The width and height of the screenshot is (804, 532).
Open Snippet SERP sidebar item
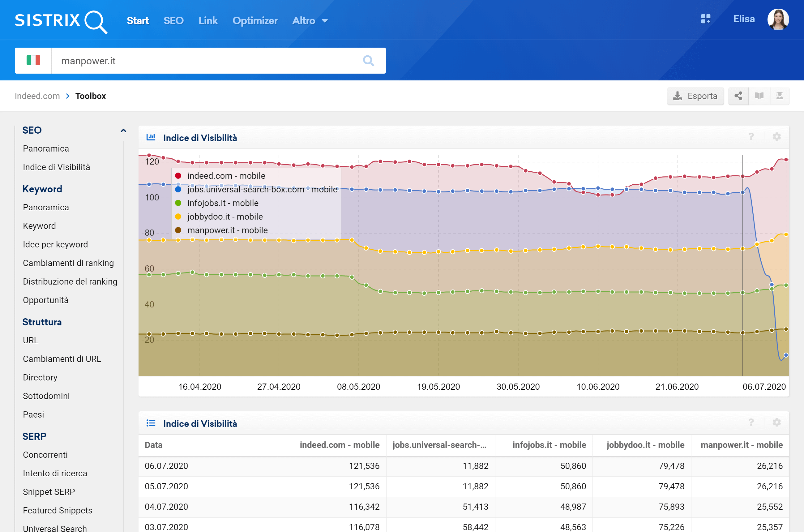pyautogui.click(x=49, y=492)
